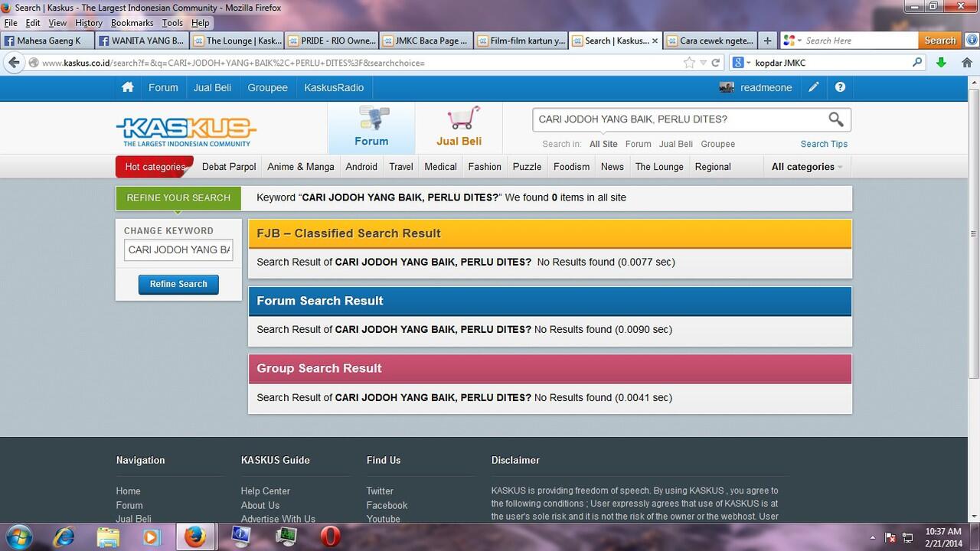Click KaskusRadio in top navigation
The image size is (980, 551).
334,87
